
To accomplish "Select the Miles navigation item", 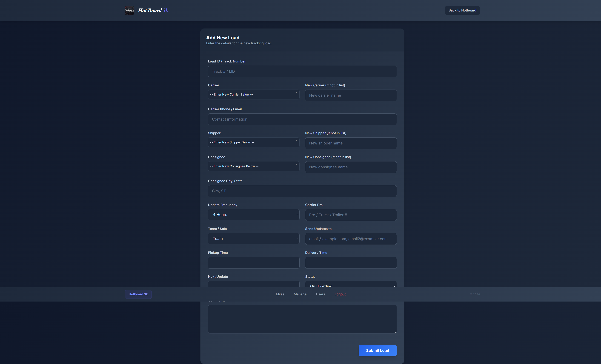I will pos(280,294).
